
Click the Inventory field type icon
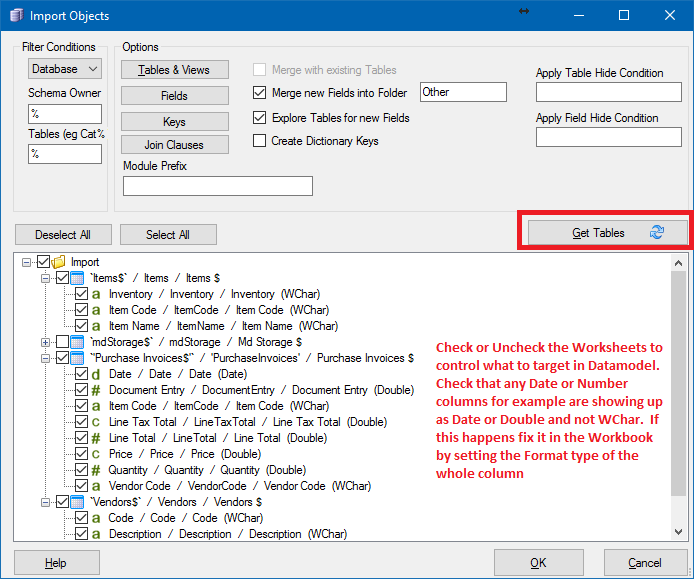tap(96, 294)
